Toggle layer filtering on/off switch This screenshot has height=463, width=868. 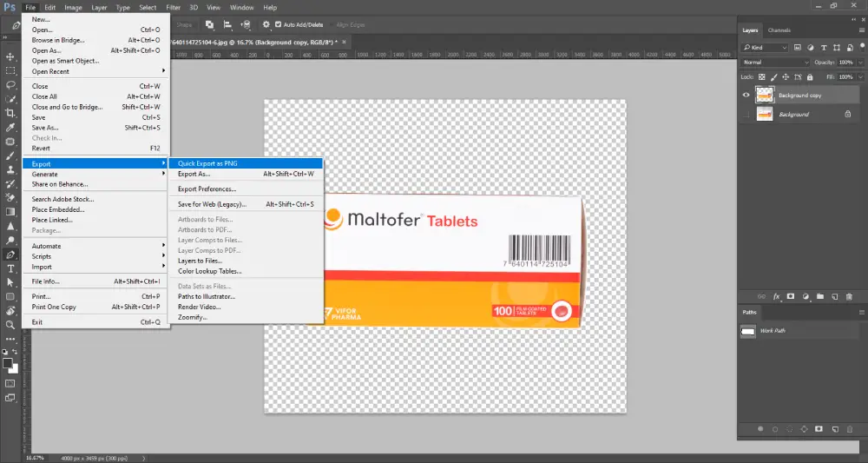863,48
